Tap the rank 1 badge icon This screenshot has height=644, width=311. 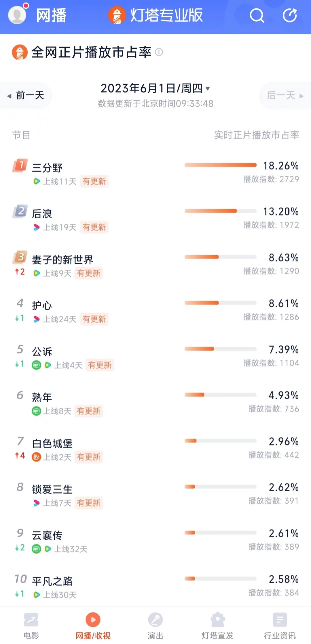[x=20, y=165]
